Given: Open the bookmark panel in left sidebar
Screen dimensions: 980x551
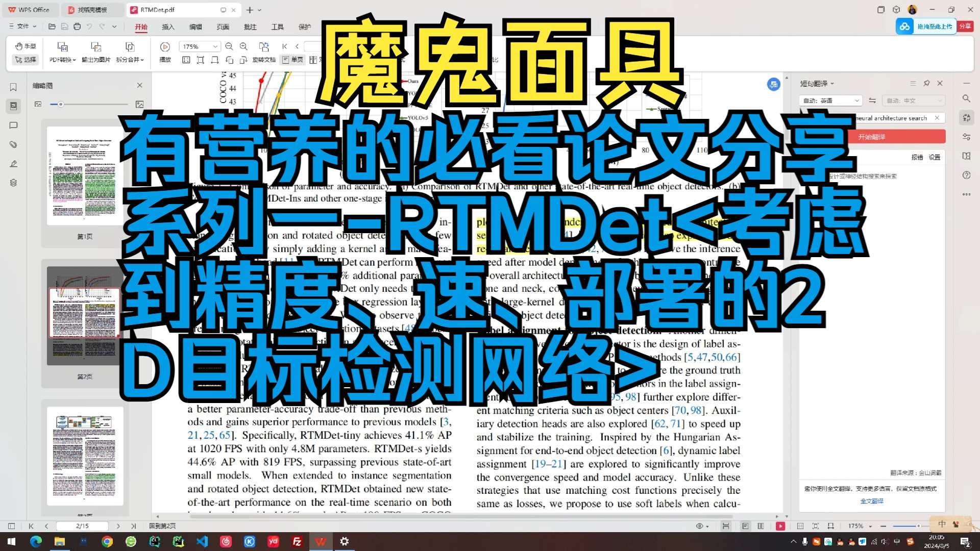Looking at the screenshot, I should pos(14,87).
